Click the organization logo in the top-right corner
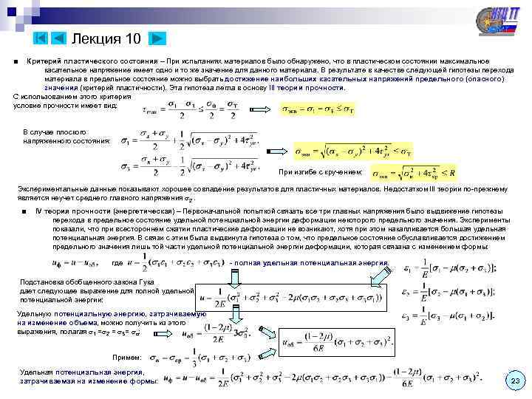This screenshot has height=399, width=532. coord(498,21)
